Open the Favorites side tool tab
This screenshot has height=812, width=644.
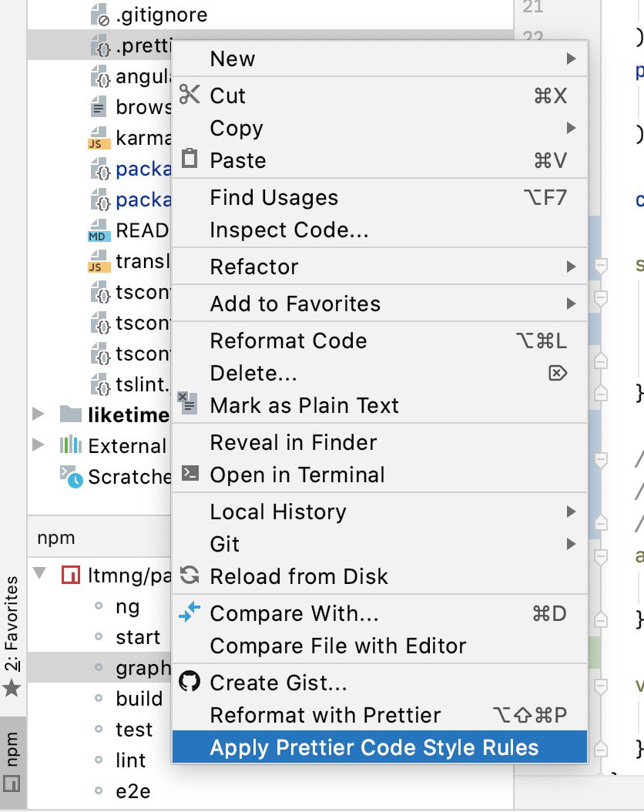[x=12, y=636]
